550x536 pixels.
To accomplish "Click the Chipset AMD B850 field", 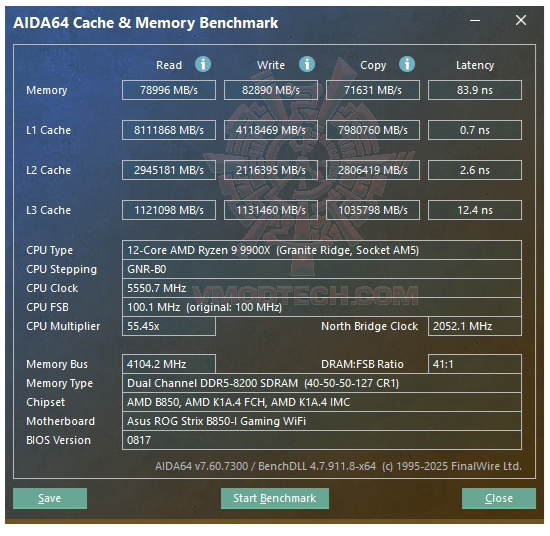I will click(322, 402).
